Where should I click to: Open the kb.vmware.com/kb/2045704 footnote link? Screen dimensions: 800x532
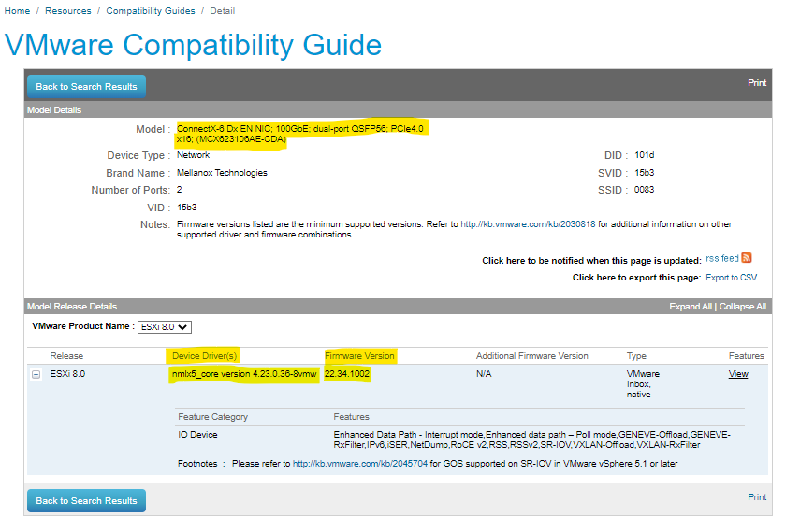tap(360, 463)
